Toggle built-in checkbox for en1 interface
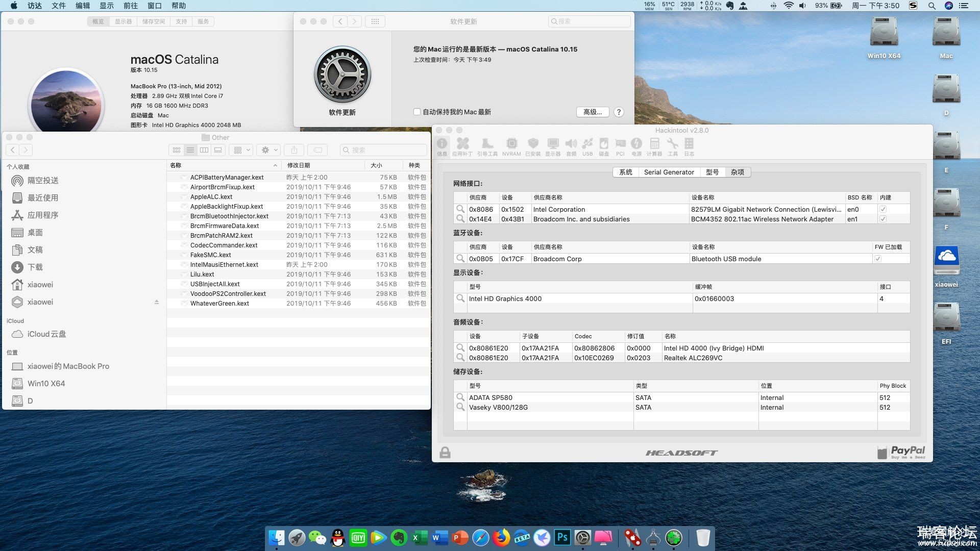The height and width of the screenshot is (551, 980). pos(883,219)
